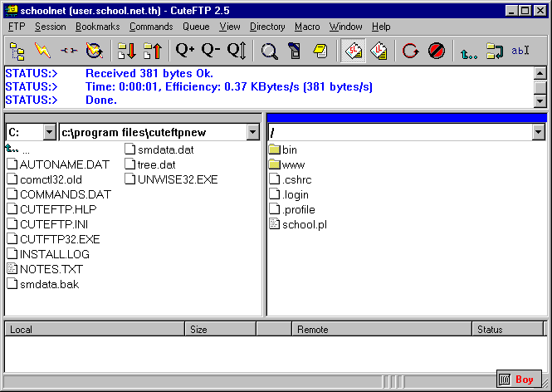Click the Q- remove from queue icon
The image size is (552, 392).
(x=211, y=51)
